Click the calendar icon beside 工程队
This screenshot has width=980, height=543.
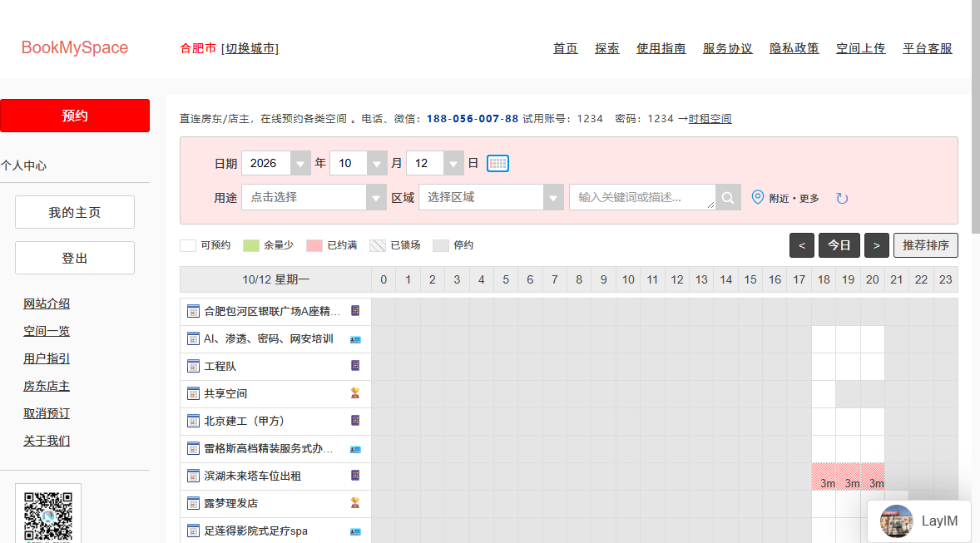pos(194,366)
